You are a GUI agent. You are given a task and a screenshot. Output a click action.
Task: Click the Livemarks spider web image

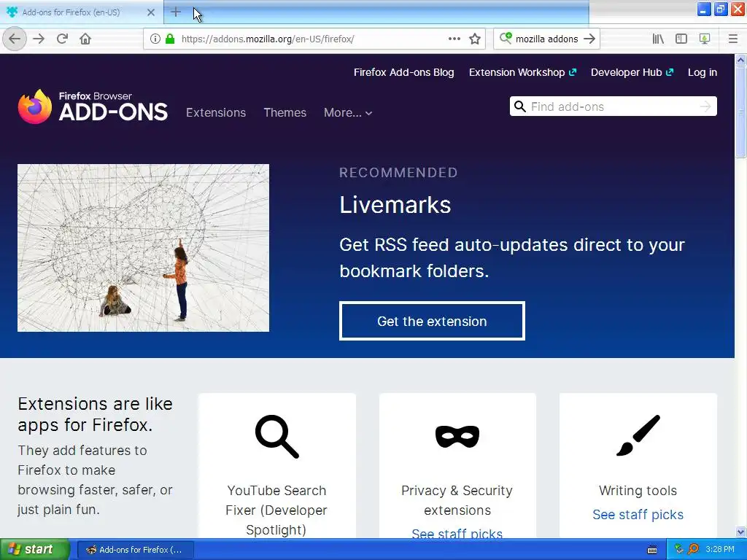(144, 248)
